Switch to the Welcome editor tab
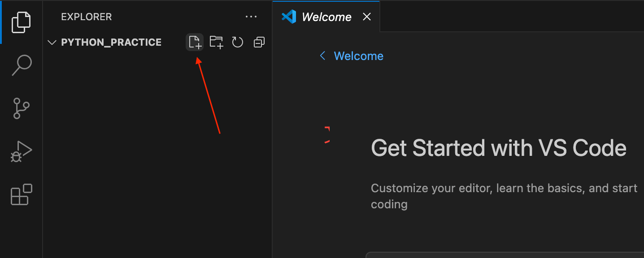Image resolution: width=644 pixels, height=258 pixels. [x=326, y=17]
